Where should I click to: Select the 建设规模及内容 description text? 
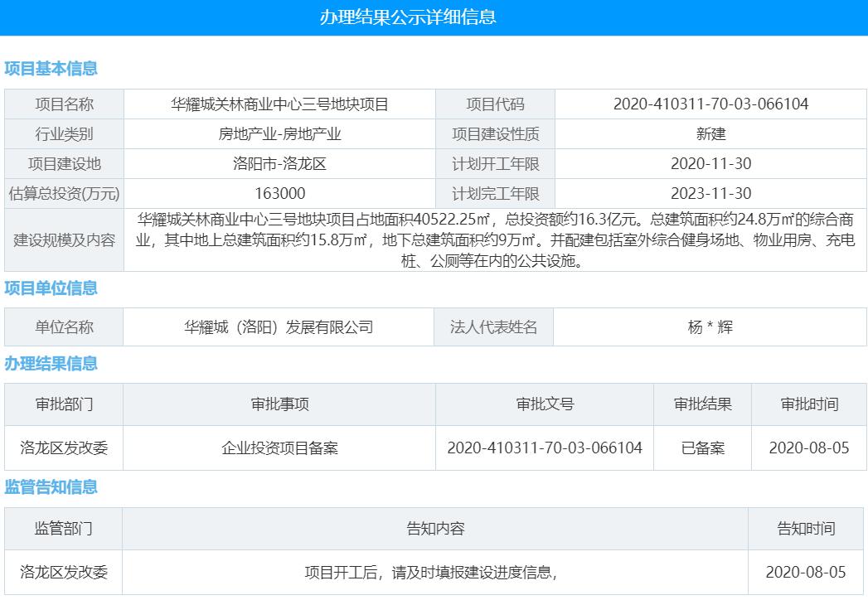tap(495, 243)
